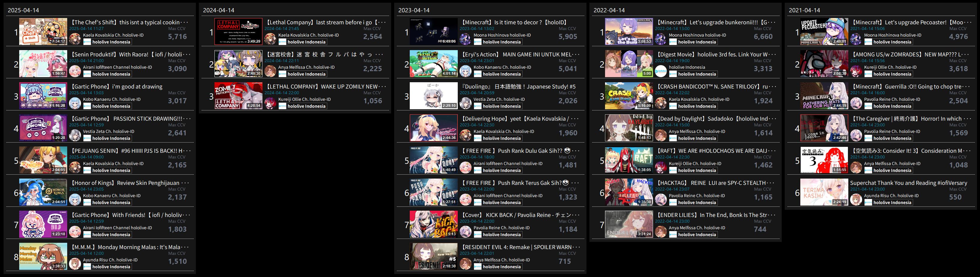Click Kureiji Ollie avatar in WAKE UP ZOMILY row
980x277 pixels.
(270, 103)
